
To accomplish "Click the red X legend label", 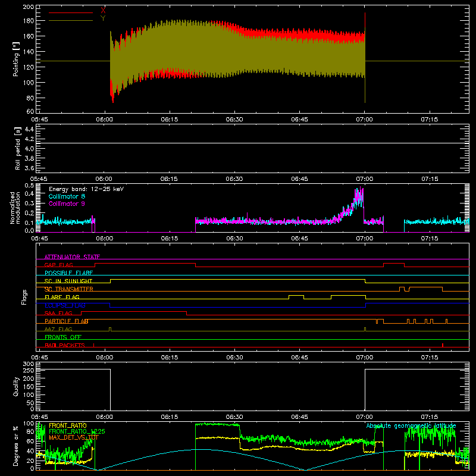I will 103,11.
